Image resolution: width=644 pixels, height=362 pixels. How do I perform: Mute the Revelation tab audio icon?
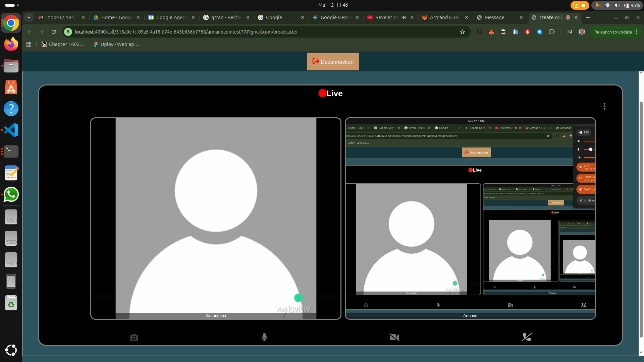tap(404, 17)
